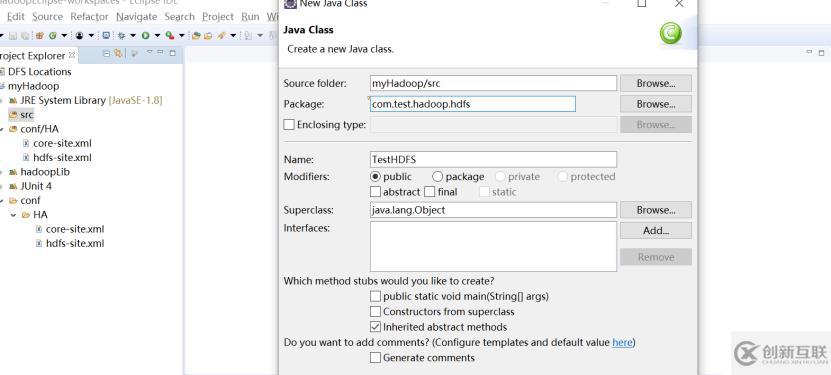Image resolution: width=831 pixels, height=375 pixels.
Task: Select core-site.xml under conf/HA source folder
Action: [x=62, y=143]
